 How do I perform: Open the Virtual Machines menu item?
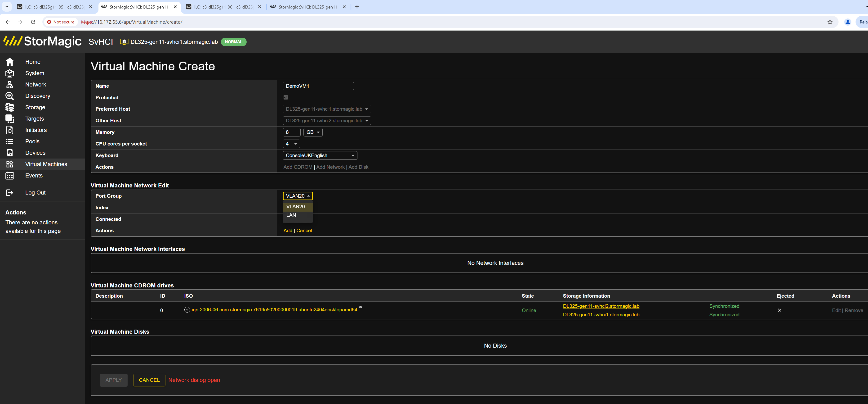(46, 164)
